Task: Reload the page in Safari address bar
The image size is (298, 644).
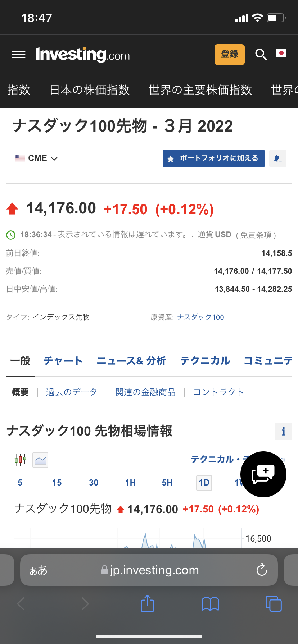Action: point(261,570)
